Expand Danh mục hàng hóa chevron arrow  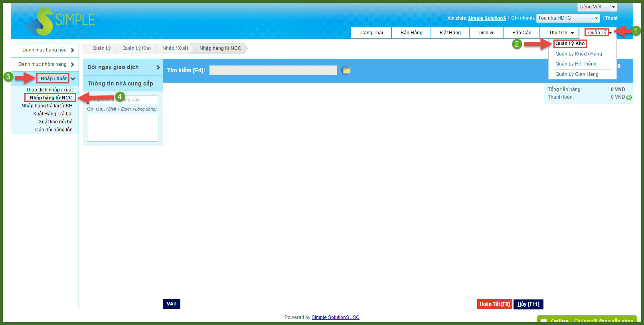(72, 50)
